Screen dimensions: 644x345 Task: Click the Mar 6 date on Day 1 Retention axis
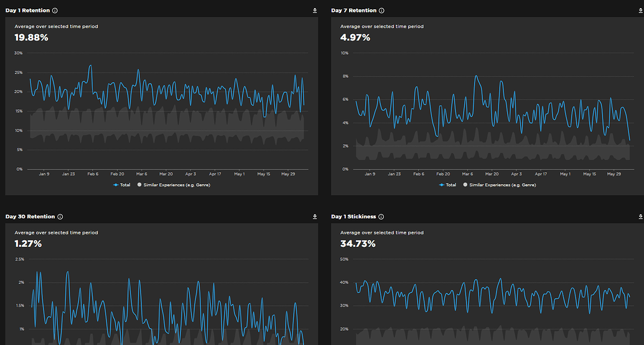(142, 174)
